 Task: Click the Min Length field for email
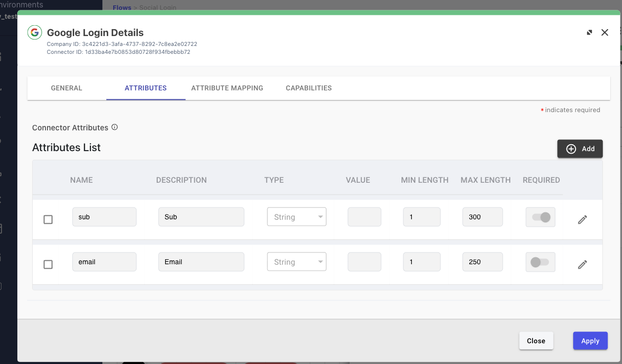pyautogui.click(x=422, y=262)
